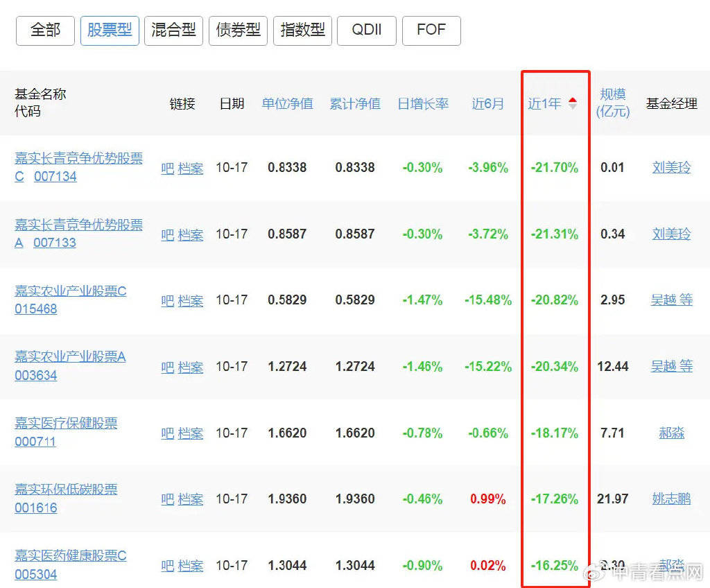Open the 嘉实环保低碳股票 fund code 001616

tap(35, 508)
